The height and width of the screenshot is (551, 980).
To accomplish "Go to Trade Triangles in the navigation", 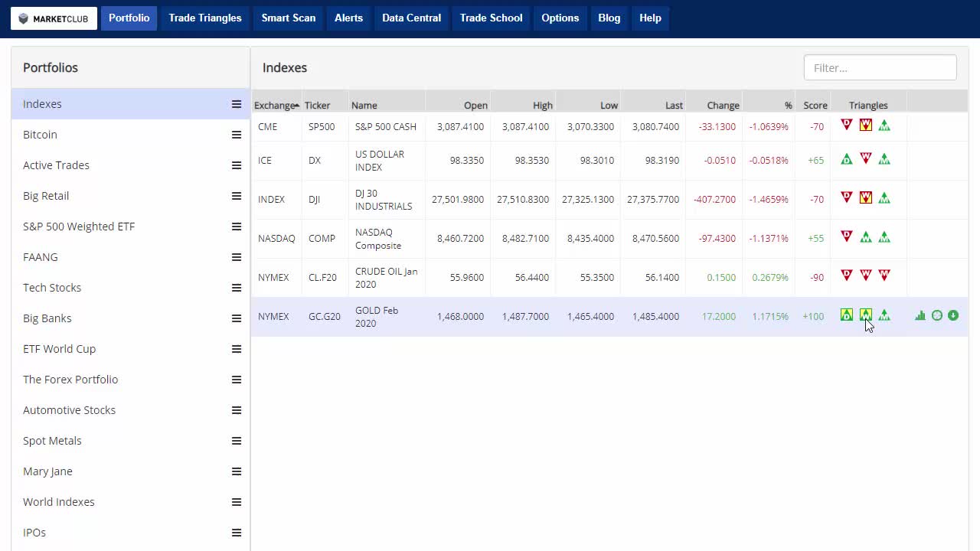I will click(x=205, y=18).
